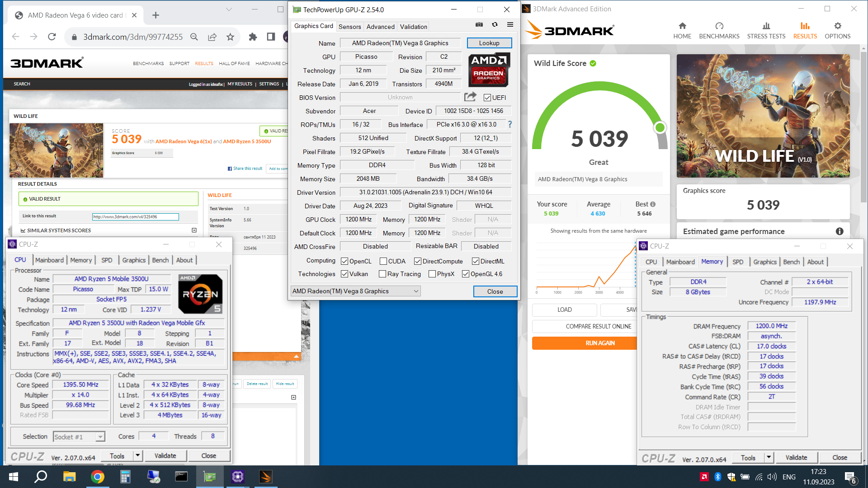This screenshot has height=488, width=868.
Task: Click the Lookup button in GPU-Z
Action: (489, 43)
